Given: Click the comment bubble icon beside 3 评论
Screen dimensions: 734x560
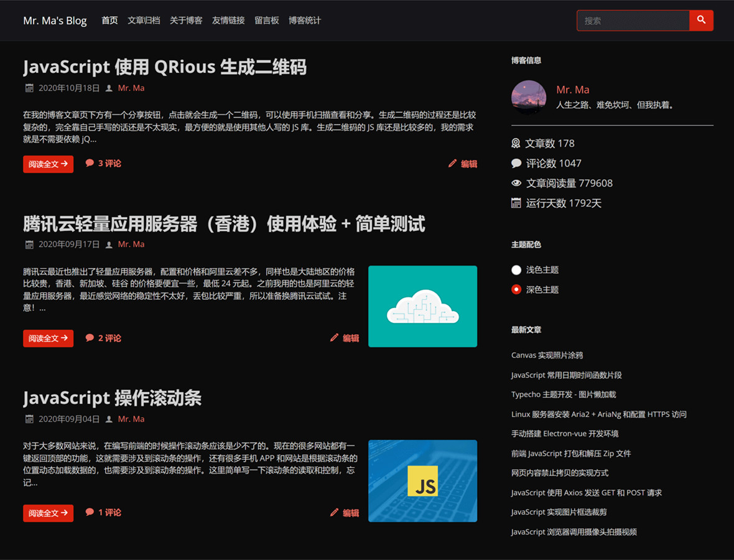Looking at the screenshot, I should coord(90,163).
